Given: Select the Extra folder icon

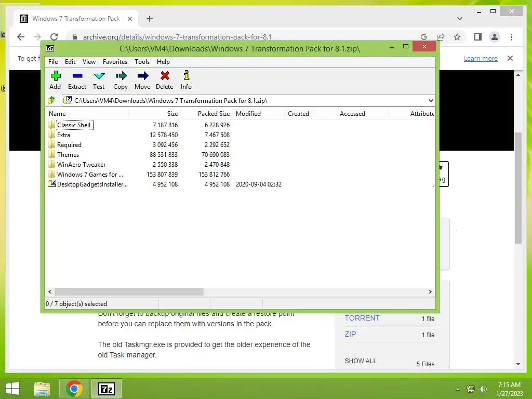Looking at the screenshot, I should coord(51,135).
